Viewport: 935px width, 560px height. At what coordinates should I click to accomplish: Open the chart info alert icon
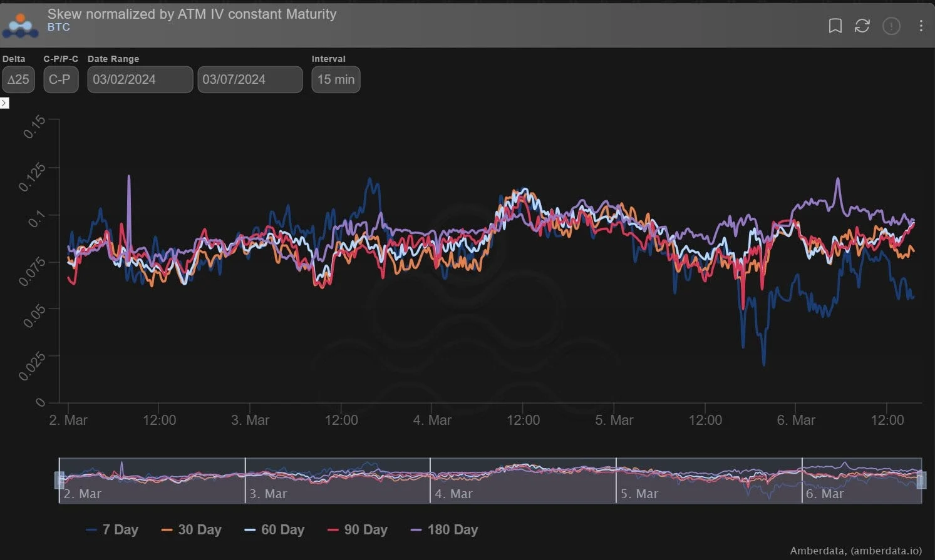891,26
